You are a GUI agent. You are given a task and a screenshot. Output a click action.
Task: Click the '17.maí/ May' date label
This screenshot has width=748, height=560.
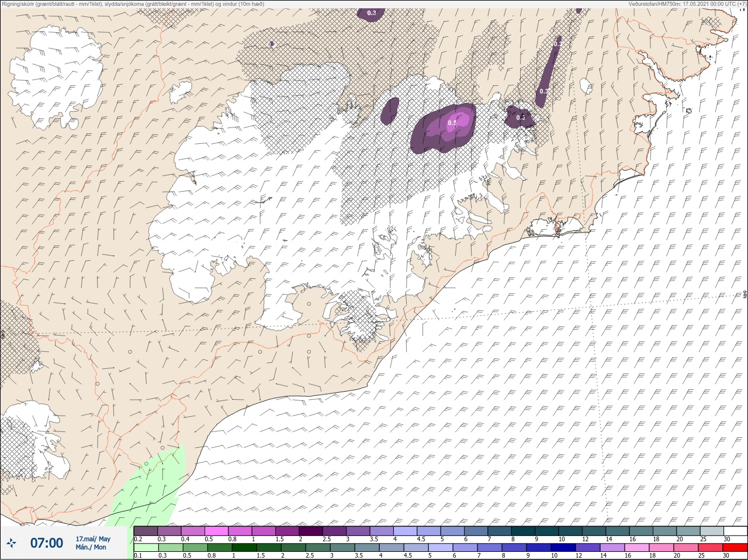coord(93,539)
